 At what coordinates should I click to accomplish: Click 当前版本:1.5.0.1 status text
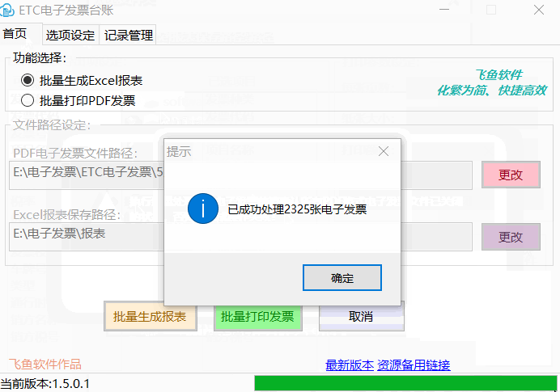45,384
